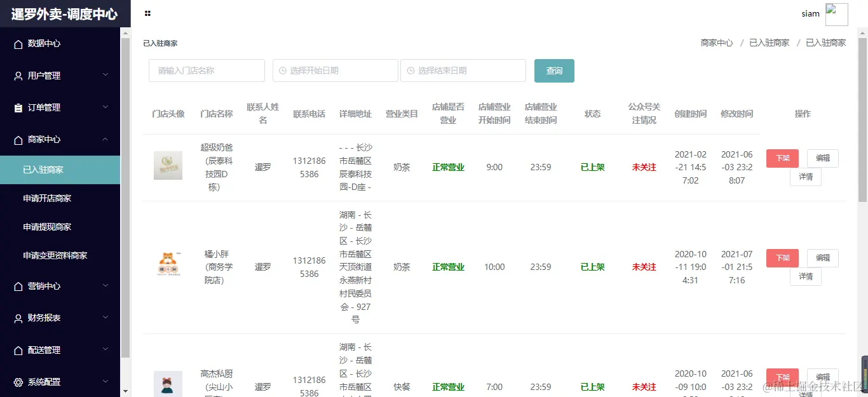Click the clock icon in end date field
This screenshot has height=397, width=868.
(x=410, y=71)
